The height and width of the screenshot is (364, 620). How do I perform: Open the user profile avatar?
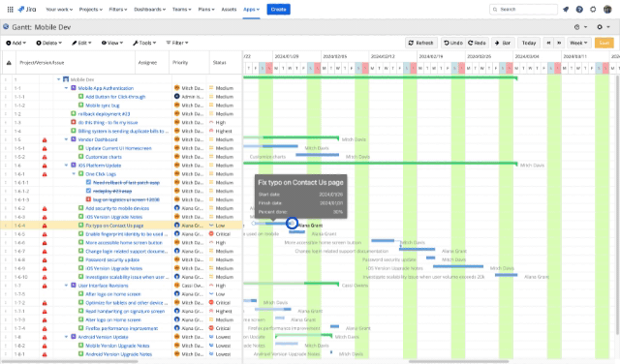pos(607,9)
